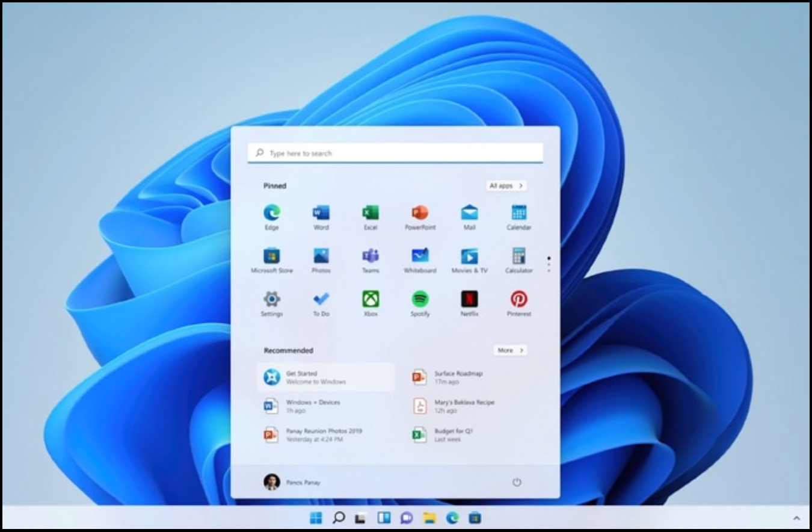Launch Spotify from pinned apps
This screenshot has width=812, height=532.
[420, 304]
